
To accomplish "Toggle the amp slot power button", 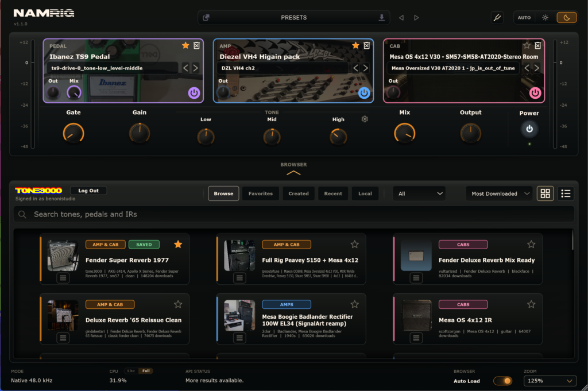I will pos(364,92).
